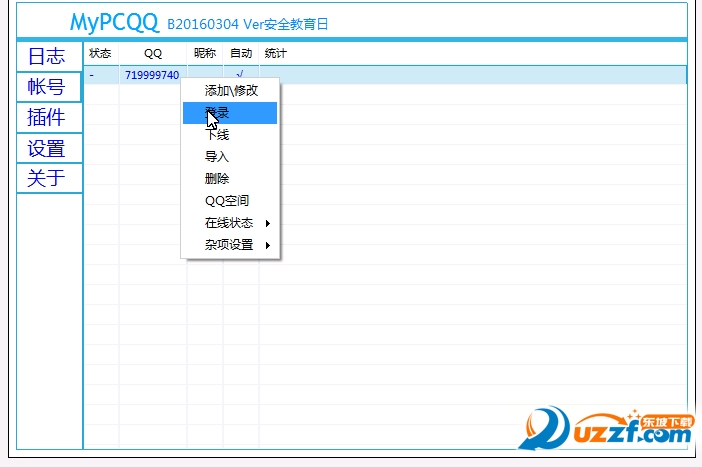Expand the 在线状态 submenu
Screen dimensions: 702x467
230,223
